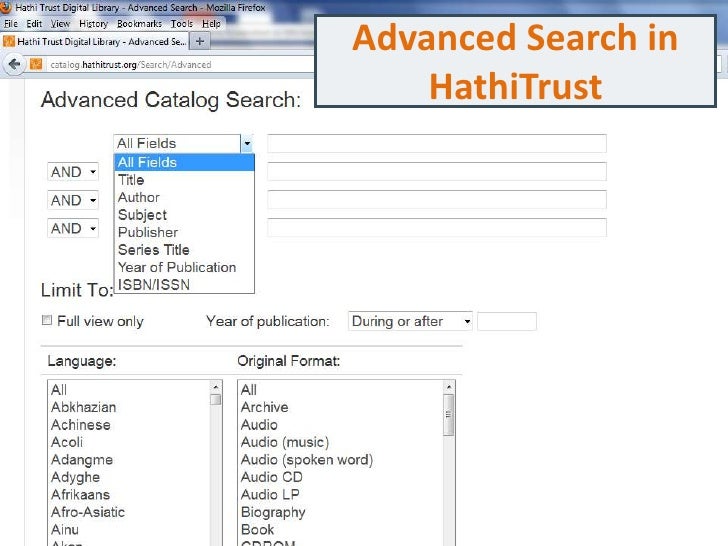The image size is (728, 546).
Task: Click Original Format list scroll up arrow
Action: (x=448, y=387)
